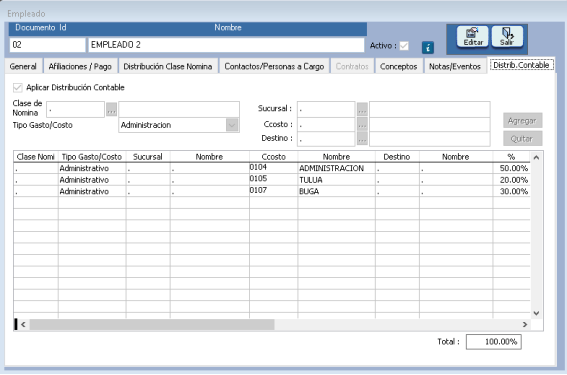Click the Total percentage field
This screenshot has width=567, height=375.
[x=494, y=342]
